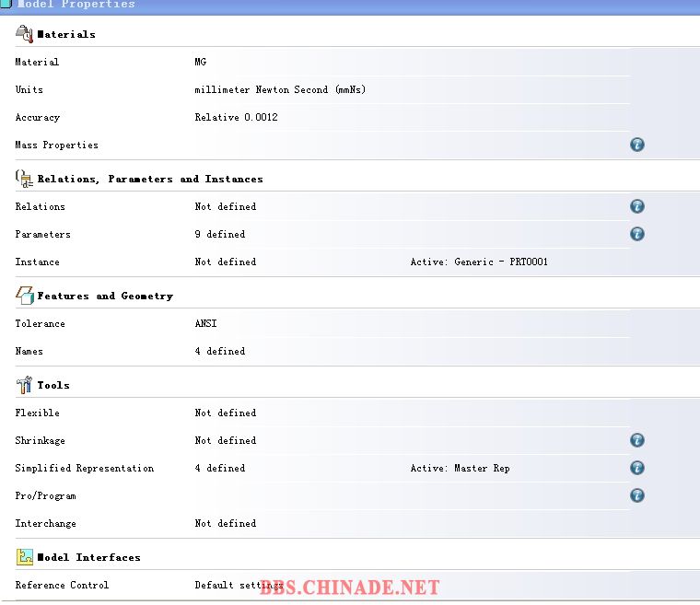Select the Reference Control label
This screenshot has width=700, height=605.
pyautogui.click(x=62, y=586)
